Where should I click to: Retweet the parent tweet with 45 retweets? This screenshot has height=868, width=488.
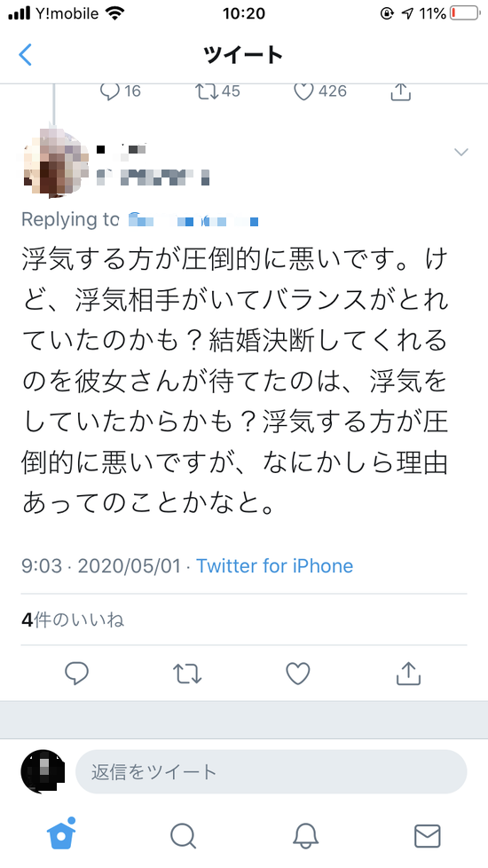coord(218,91)
